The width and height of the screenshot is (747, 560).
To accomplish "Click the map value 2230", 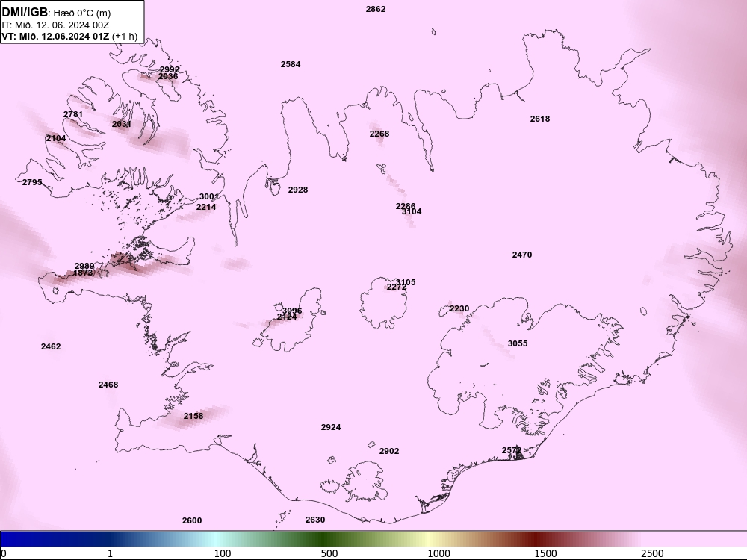I will click(x=459, y=308).
